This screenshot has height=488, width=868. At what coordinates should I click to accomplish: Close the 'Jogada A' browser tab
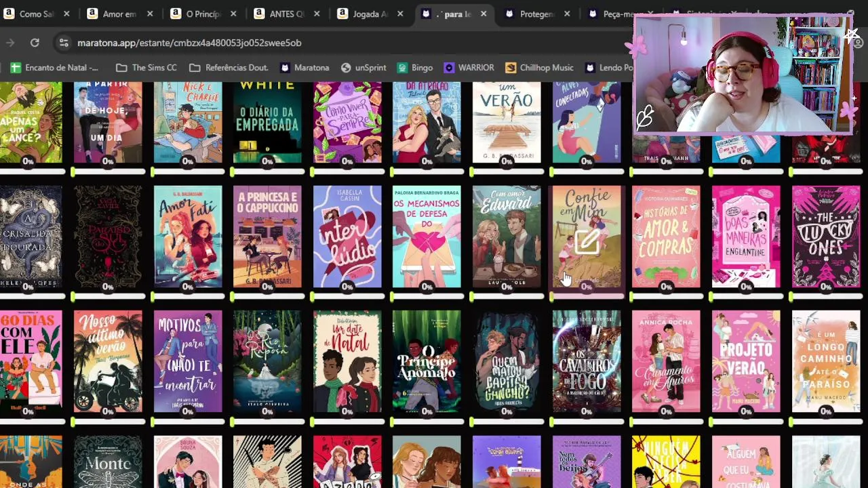point(400,14)
